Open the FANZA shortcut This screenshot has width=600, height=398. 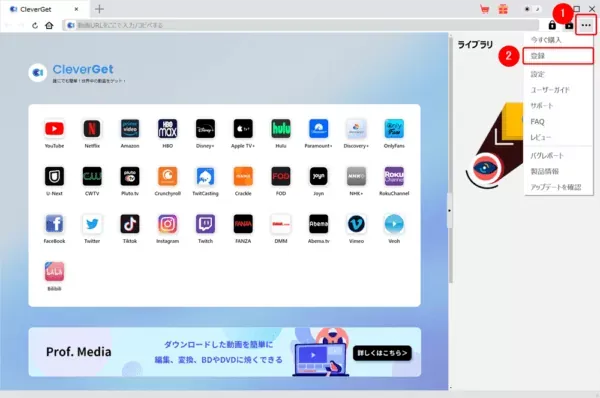pyautogui.click(x=243, y=224)
